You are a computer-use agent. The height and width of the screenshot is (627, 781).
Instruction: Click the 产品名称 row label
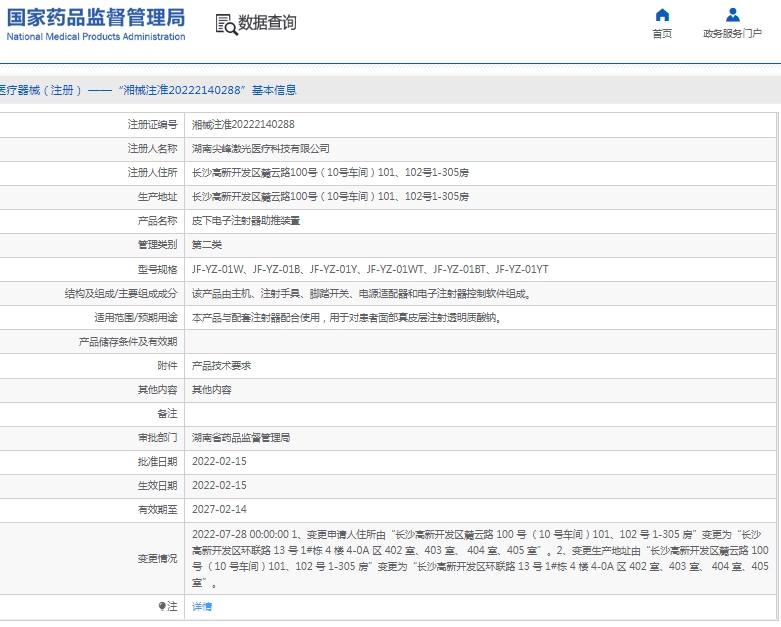tap(157, 221)
